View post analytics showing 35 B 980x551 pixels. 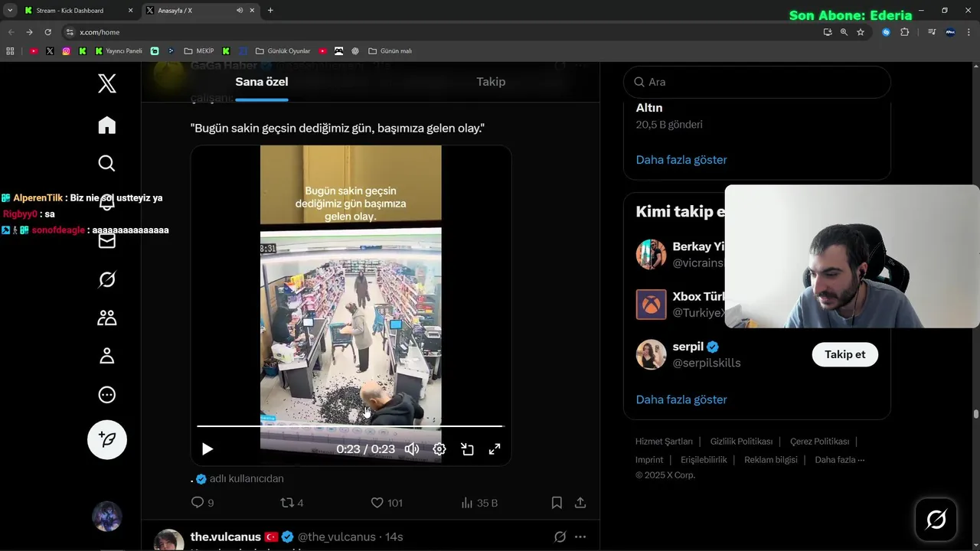479,503
